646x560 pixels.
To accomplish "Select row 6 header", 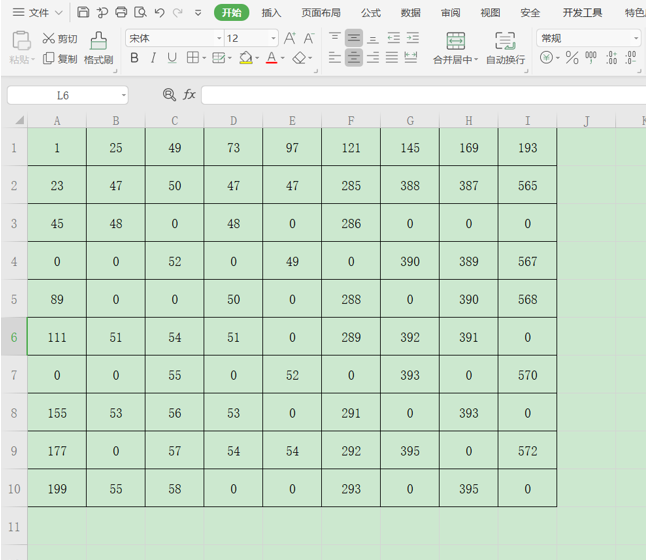I will tap(14, 337).
